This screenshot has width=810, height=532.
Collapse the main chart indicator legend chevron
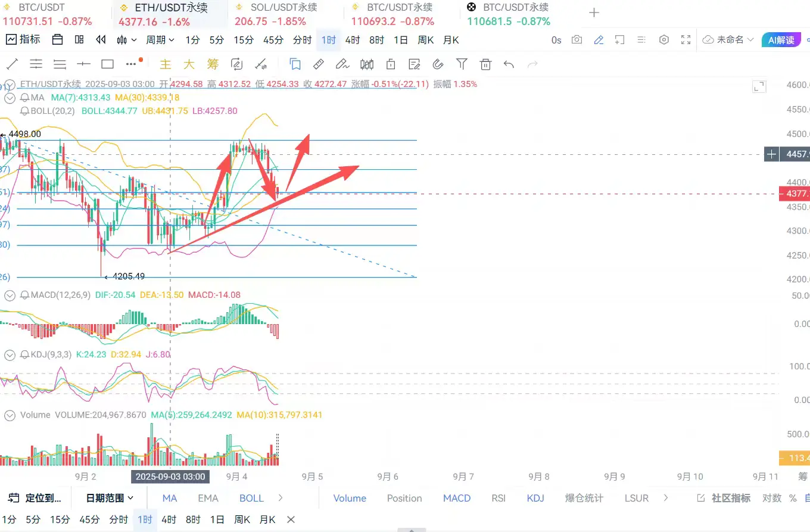[10, 85]
